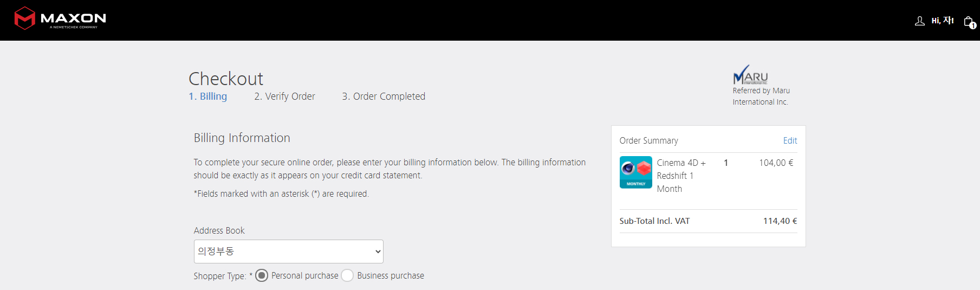Click the Maru International logo
Screen dimensions: 980x290
pyautogui.click(x=750, y=75)
